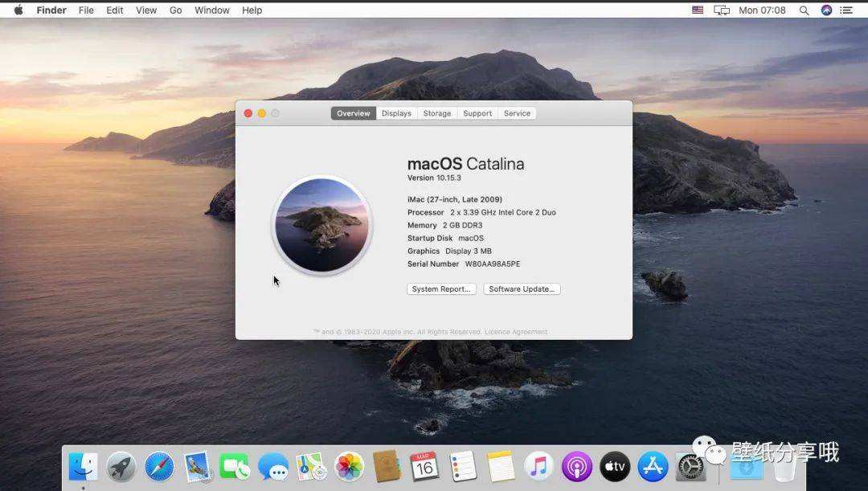The image size is (868, 491).
Task: Click the serial number W80AA98A5PE
Action: [492, 264]
